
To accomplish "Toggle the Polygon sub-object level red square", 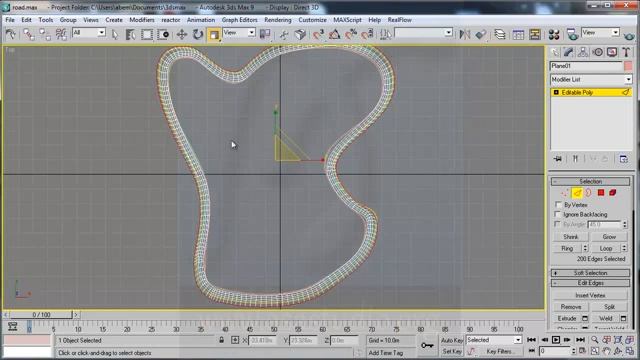I will click(601, 193).
